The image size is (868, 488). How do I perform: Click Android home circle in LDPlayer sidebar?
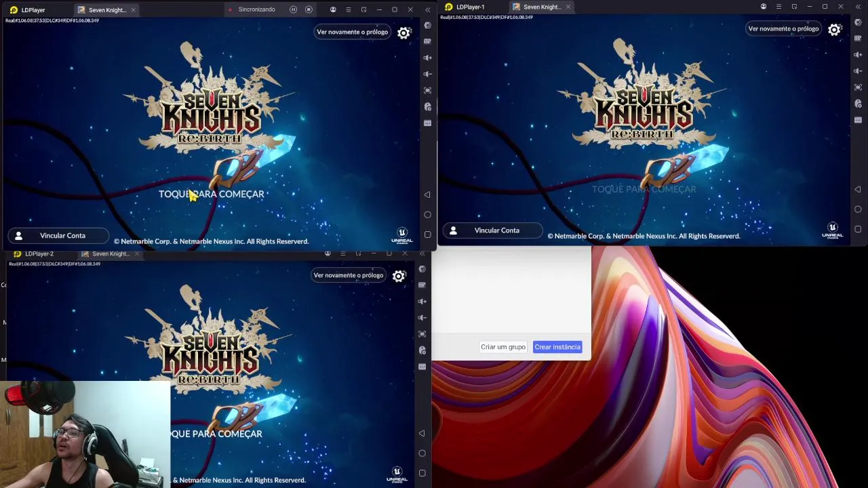[x=427, y=215]
